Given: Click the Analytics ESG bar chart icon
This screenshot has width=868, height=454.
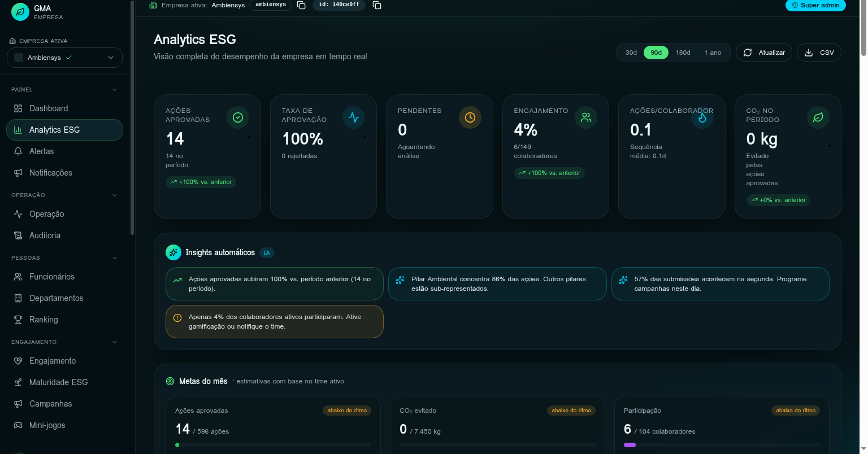Looking at the screenshot, I should (x=18, y=130).
